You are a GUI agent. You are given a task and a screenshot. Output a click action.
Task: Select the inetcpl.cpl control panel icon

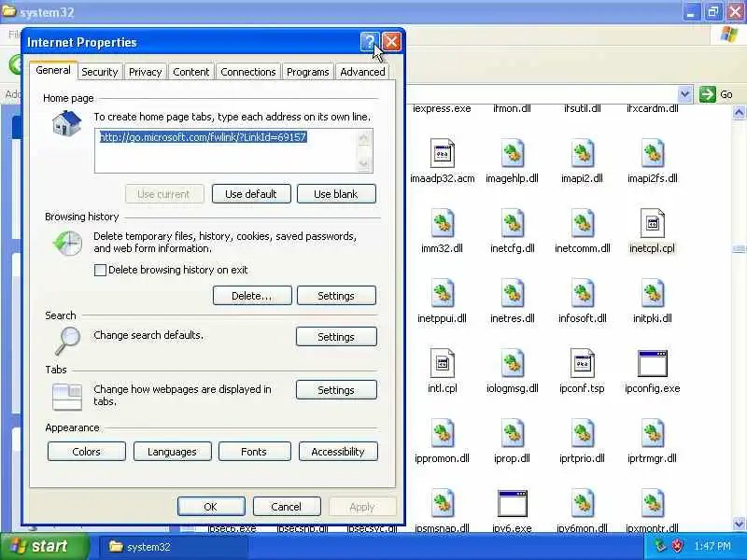(x=652, y=223)
